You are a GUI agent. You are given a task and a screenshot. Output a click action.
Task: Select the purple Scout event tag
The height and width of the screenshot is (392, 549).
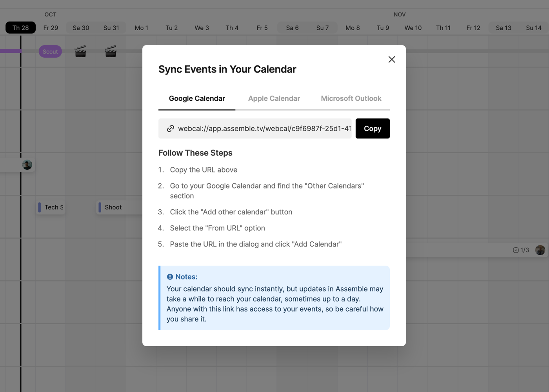tap(50, 51)
